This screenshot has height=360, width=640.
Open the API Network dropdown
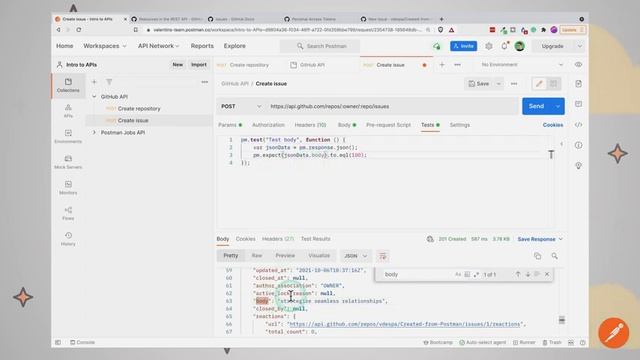(x=158, y=46)
